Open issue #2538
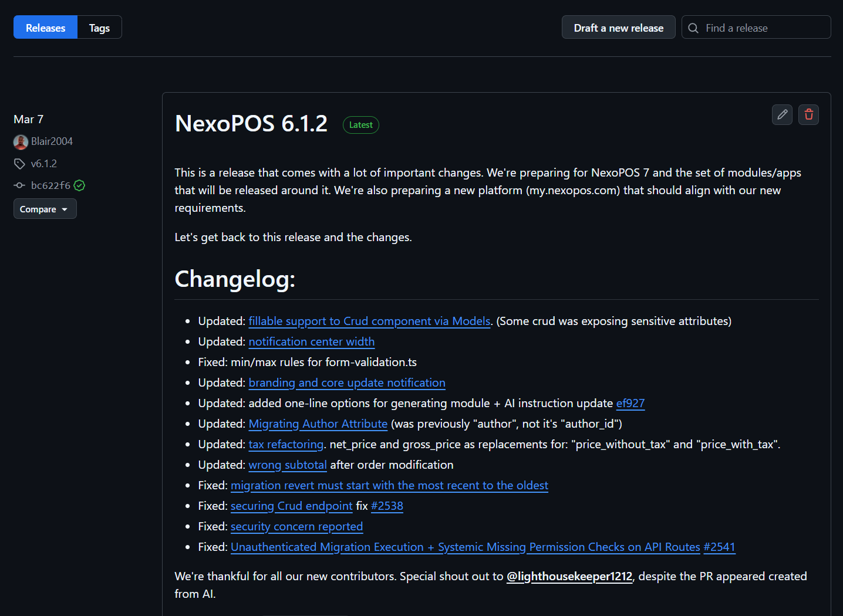 [x=387, y=506]
